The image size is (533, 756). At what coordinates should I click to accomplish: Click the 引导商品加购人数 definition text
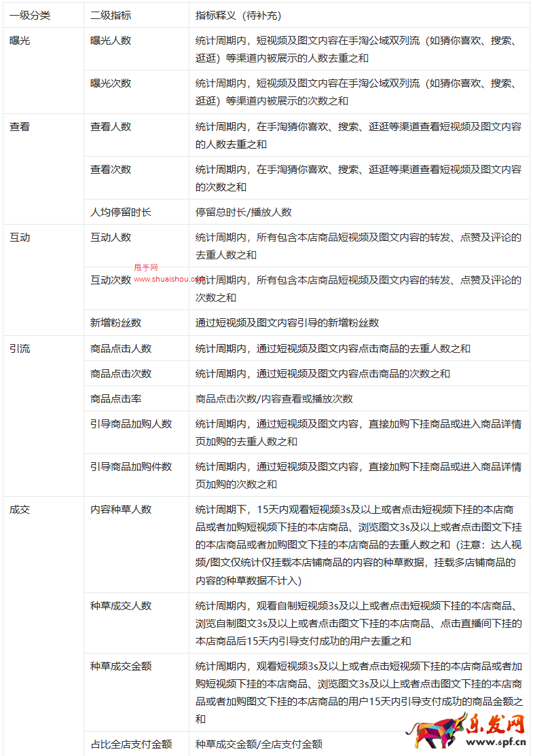pos(359,432)
